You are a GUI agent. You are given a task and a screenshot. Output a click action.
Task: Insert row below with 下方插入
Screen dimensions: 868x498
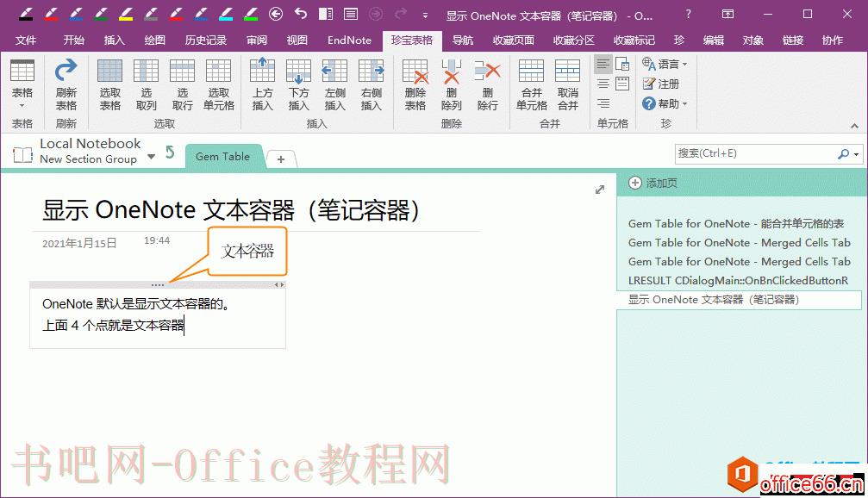(x=298, y=85)
